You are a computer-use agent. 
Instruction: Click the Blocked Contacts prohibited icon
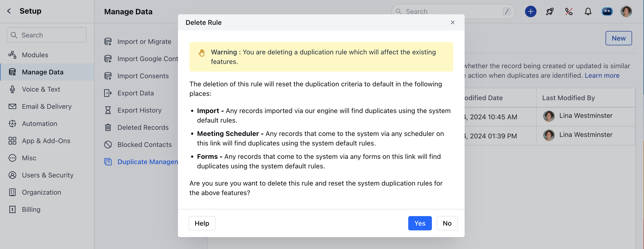coord(108,145)
